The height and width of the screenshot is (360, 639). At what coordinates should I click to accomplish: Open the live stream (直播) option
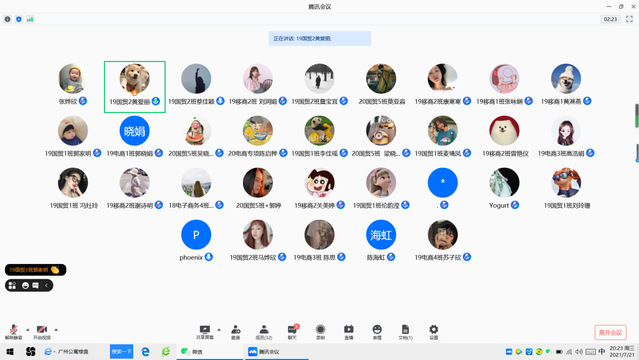[349, 332]
